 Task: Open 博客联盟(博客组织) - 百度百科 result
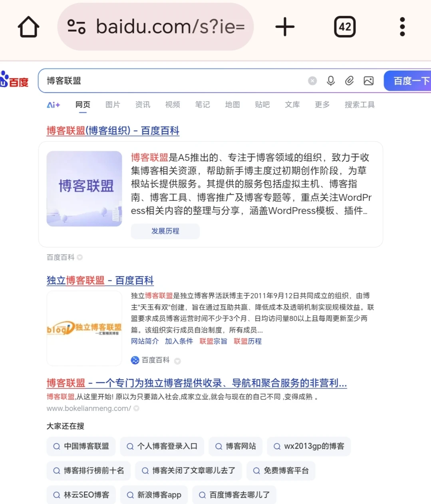point(113,131)
